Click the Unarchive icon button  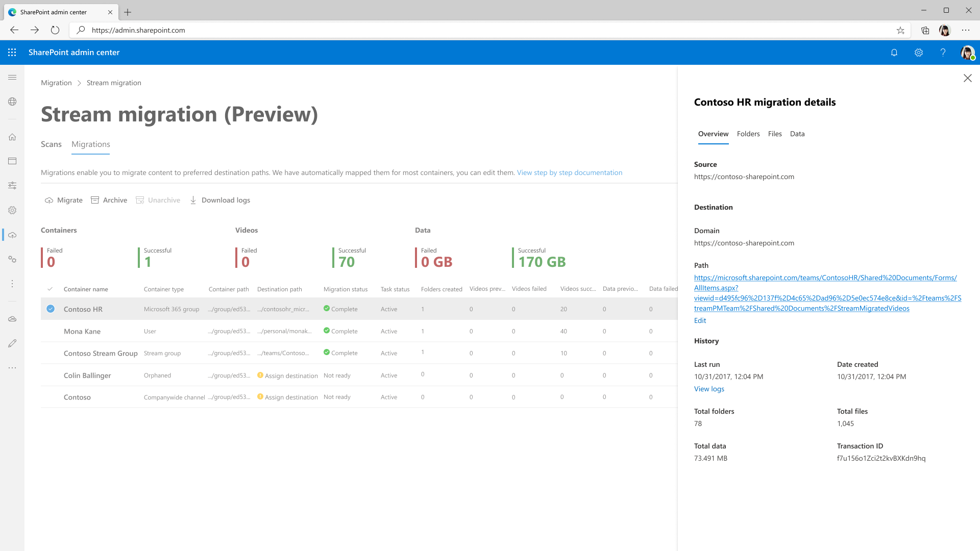(x=139, y=200)
